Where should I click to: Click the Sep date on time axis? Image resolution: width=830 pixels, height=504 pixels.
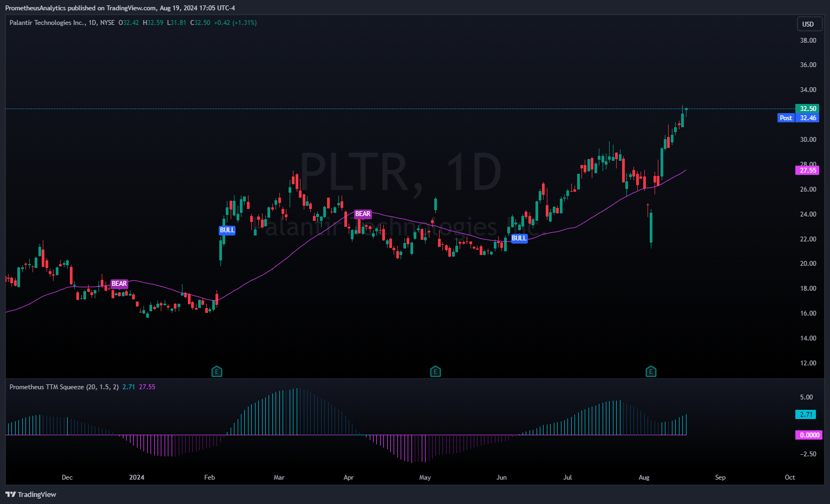tap(720, 477)
